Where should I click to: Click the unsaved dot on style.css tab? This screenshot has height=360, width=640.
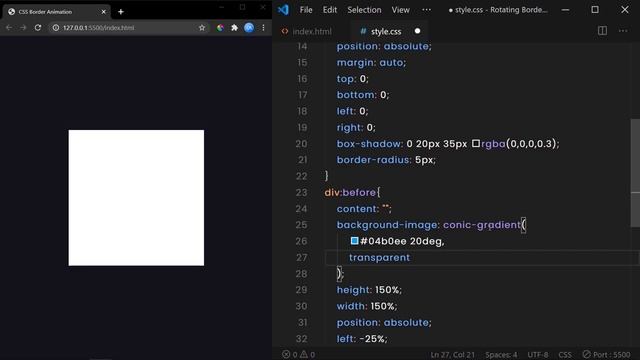[x=417, y=31]
